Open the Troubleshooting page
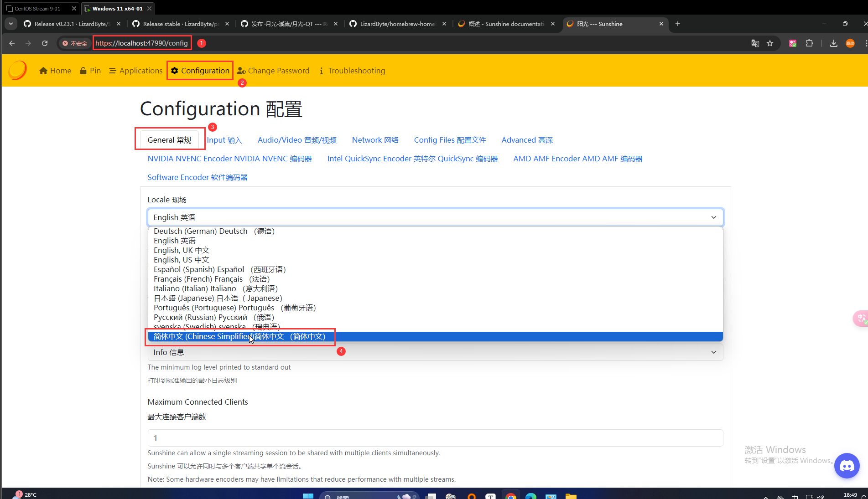This screenshot has width=868, height=499. pyautogui.click(x=352, y=71)
